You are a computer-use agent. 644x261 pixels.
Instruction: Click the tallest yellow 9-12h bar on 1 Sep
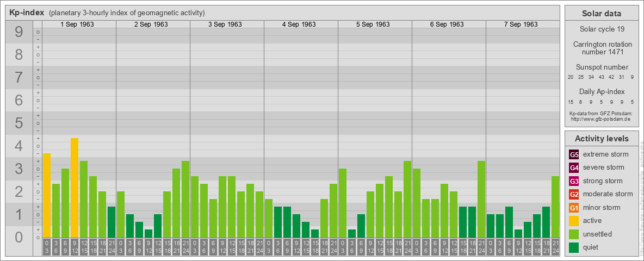click(x=75, y=188)
